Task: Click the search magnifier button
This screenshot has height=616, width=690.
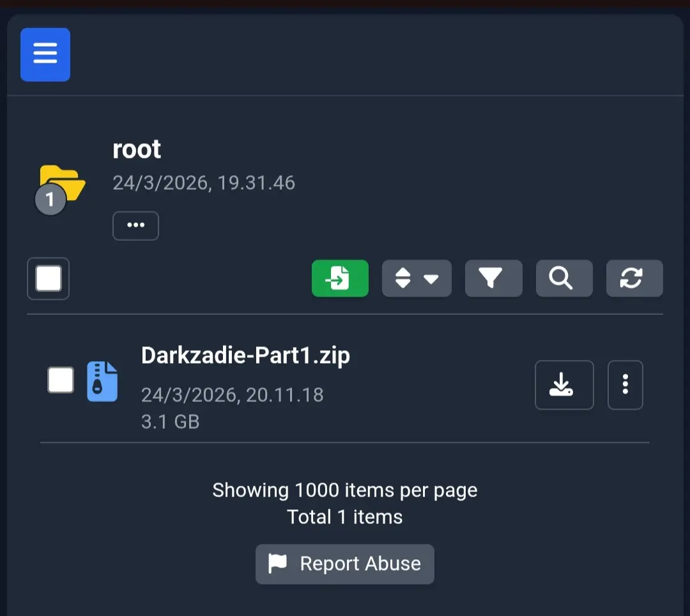Action: [564, 278]
